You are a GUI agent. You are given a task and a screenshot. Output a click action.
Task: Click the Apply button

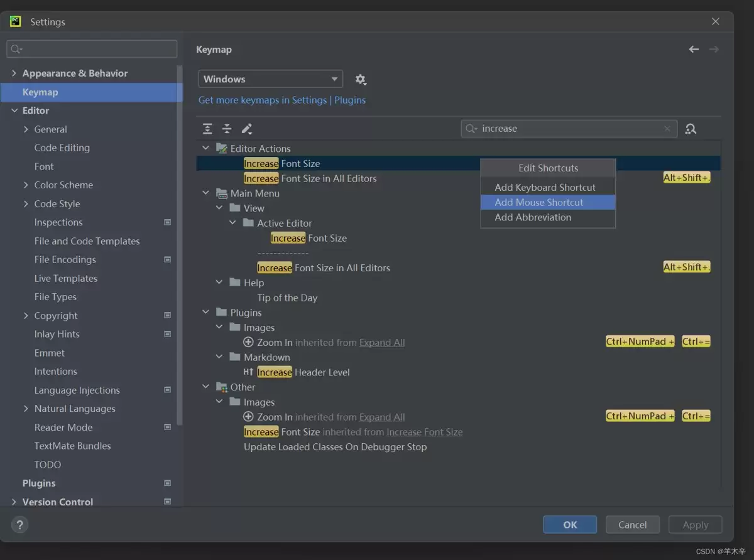click(x=695, y=525)
